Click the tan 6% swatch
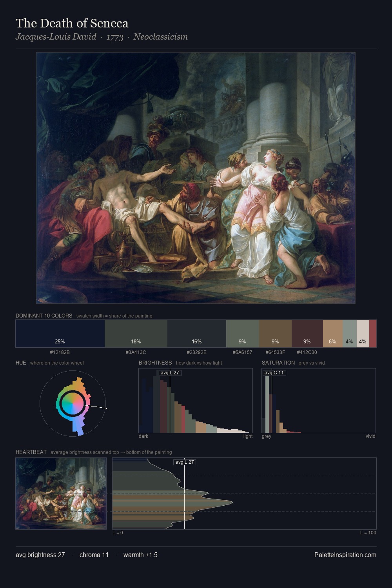The height and width of the screenshot is (588, 392). [333, 334]
